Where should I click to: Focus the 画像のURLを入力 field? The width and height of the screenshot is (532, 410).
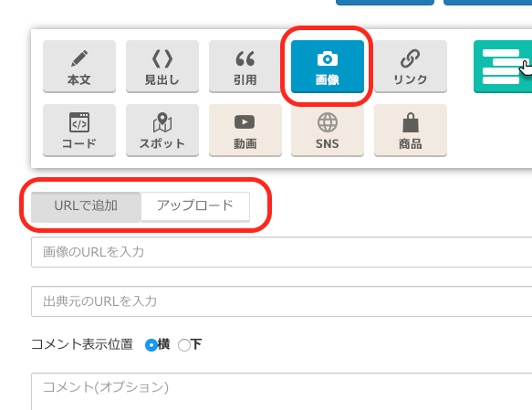click(282, 252)
